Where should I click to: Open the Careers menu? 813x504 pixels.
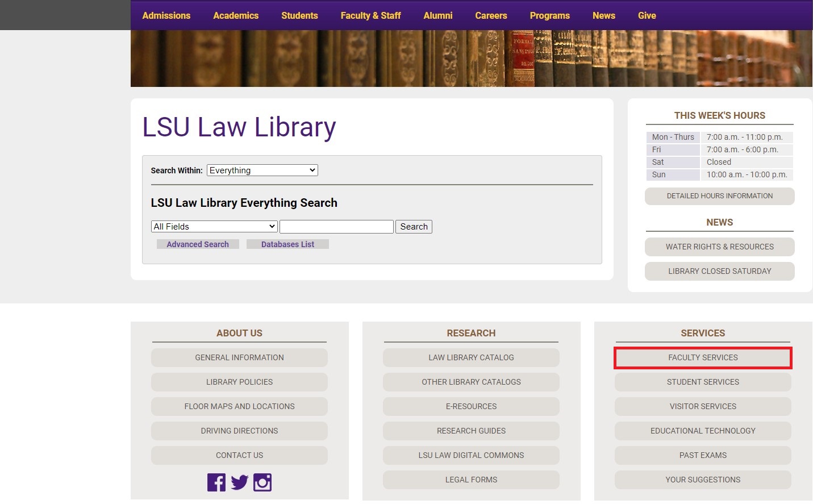(x=491, y=15)
